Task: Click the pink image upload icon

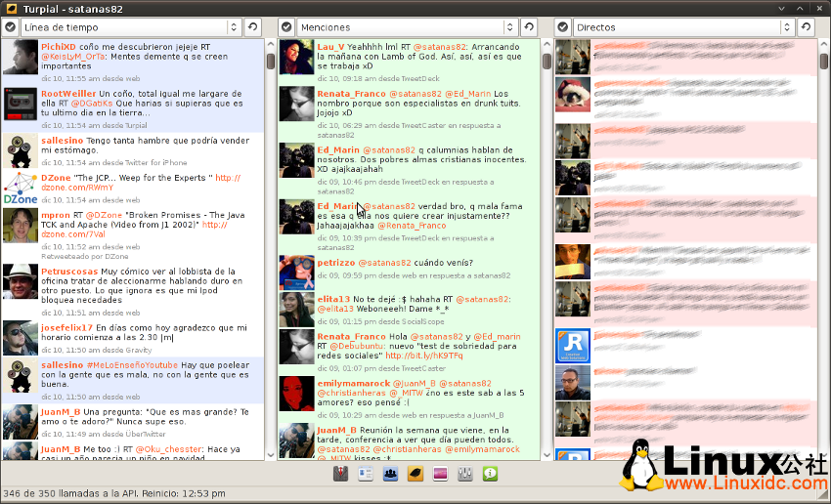Action: pyautogui.click(x=440, y=474)
